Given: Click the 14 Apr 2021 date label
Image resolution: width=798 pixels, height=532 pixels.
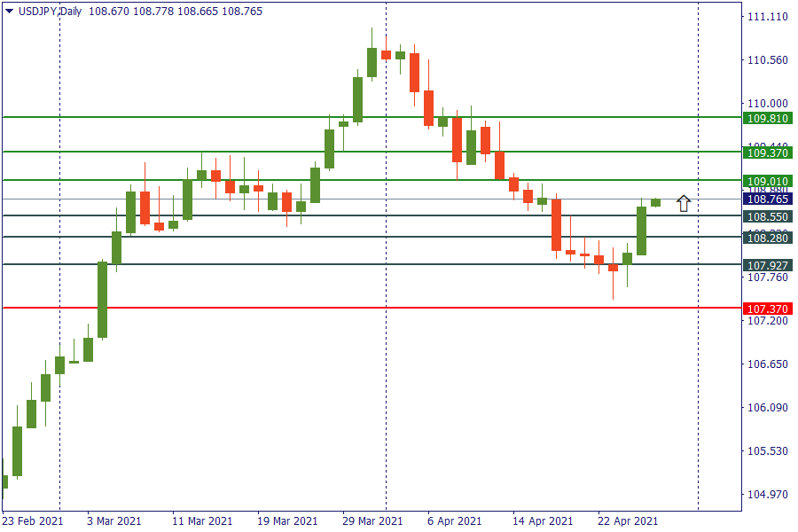Looking at the screenshot, I should pyautogui.click(x=543, y=520).
